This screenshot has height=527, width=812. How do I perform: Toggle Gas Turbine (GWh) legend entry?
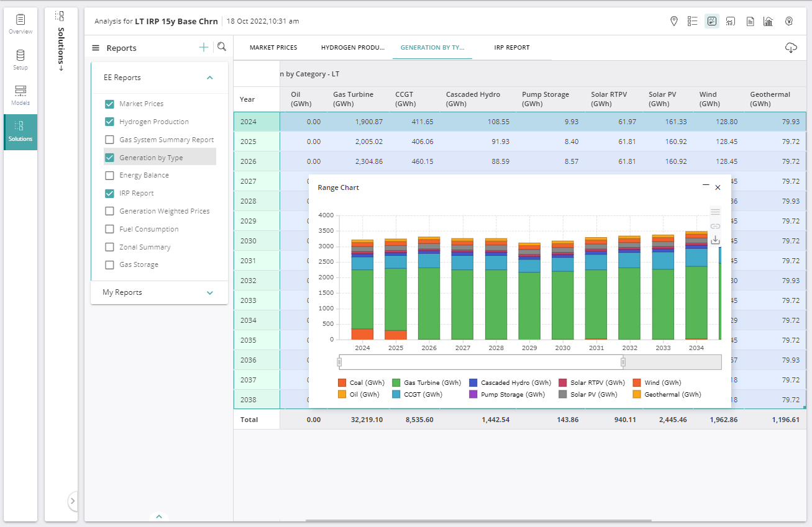426,383
